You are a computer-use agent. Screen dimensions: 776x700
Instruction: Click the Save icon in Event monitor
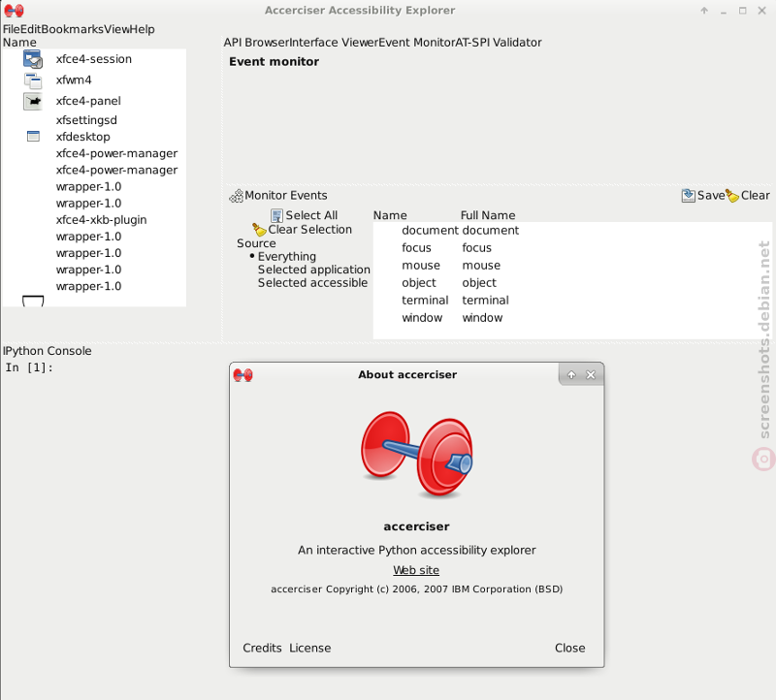point(688,196)
